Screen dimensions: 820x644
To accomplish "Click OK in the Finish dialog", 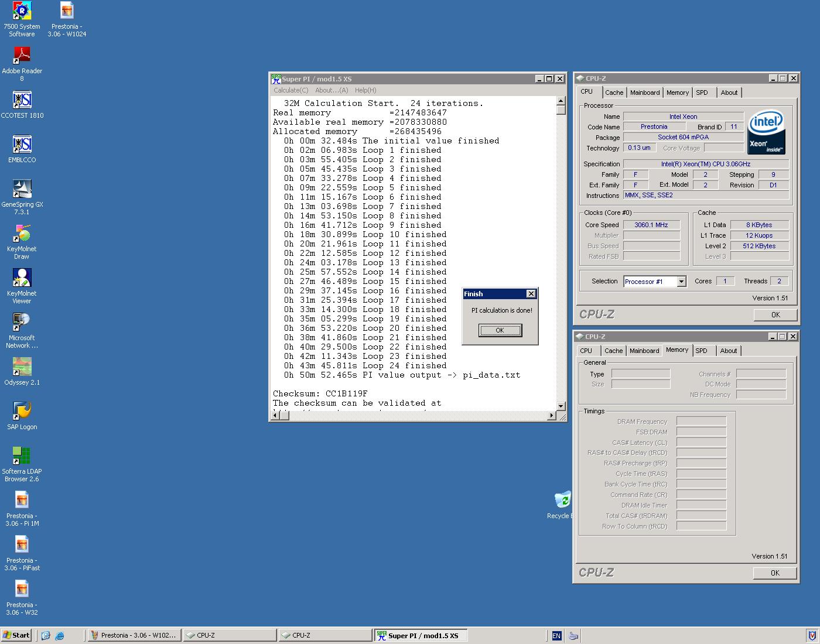I will 500,330.
